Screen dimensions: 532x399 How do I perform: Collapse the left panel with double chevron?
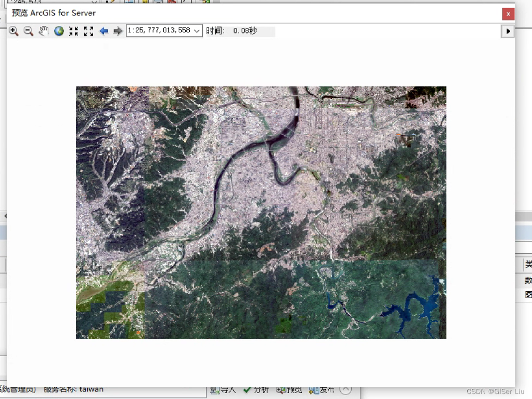click(x=5, y=216)
